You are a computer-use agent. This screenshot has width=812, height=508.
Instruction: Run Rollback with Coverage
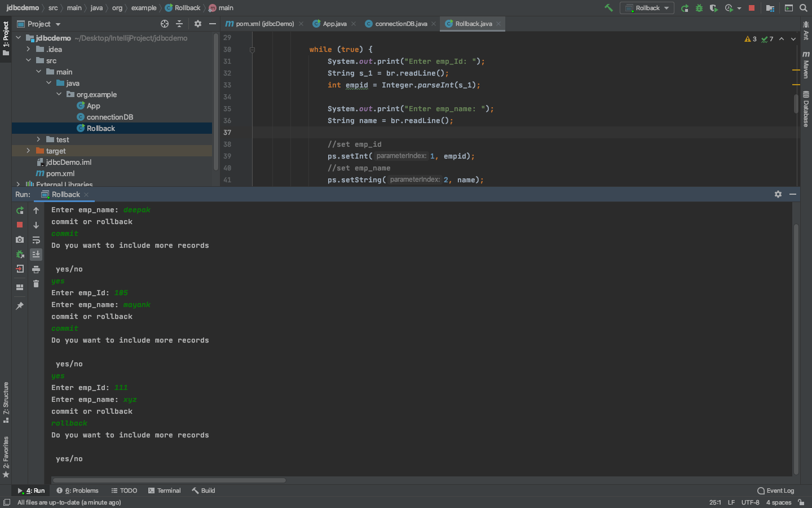[712, 8]
